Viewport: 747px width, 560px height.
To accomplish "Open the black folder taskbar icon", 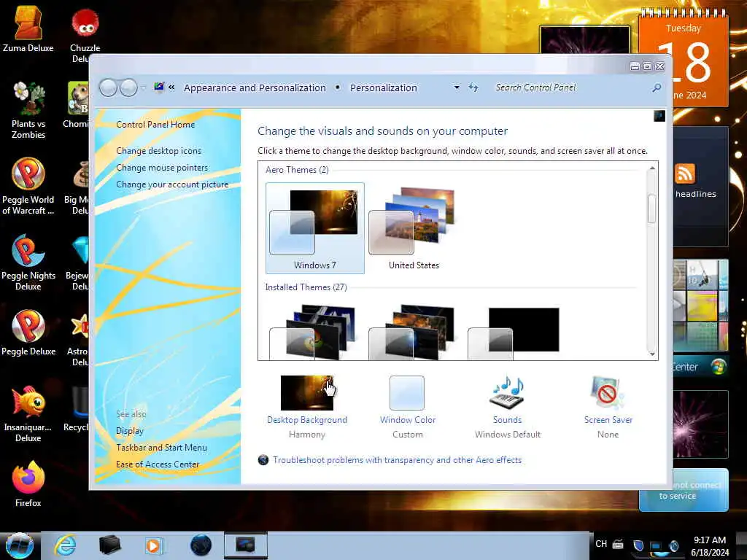I will point(109,545).
